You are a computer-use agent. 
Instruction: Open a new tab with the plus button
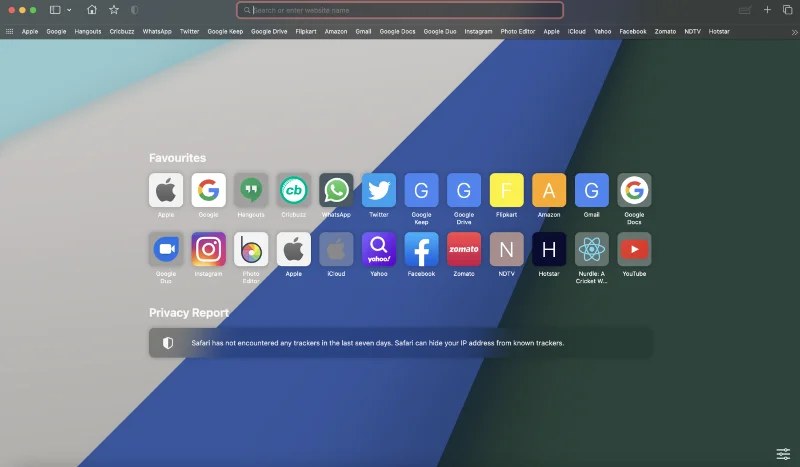(x=767, y=10)
